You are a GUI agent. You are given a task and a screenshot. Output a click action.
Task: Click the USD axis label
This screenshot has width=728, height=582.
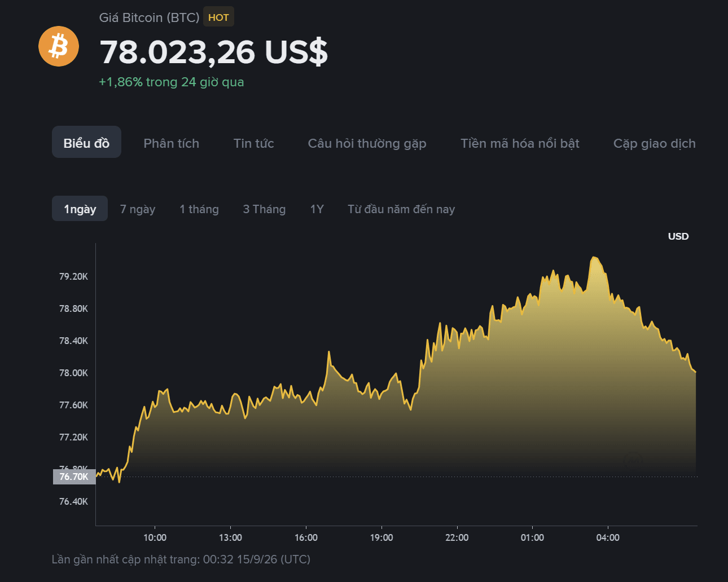[678, 236]
